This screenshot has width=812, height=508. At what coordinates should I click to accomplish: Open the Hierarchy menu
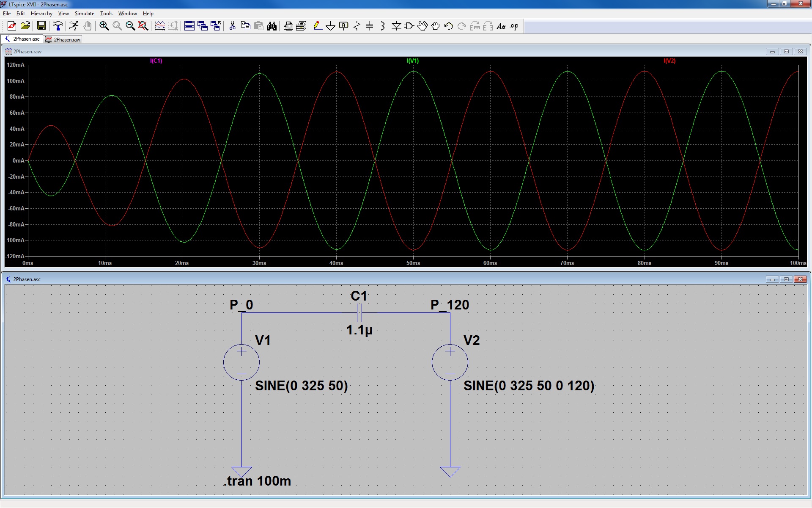[41, 14]
